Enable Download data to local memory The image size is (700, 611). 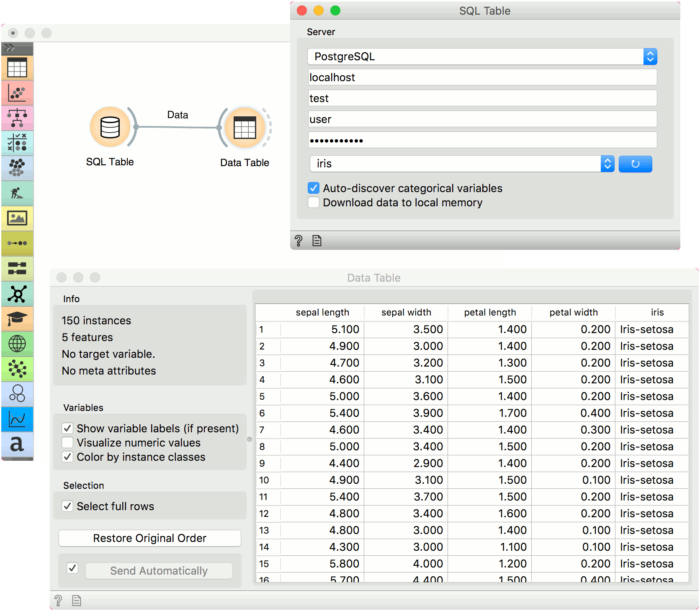pyautogui.click(x=314, y=203)
